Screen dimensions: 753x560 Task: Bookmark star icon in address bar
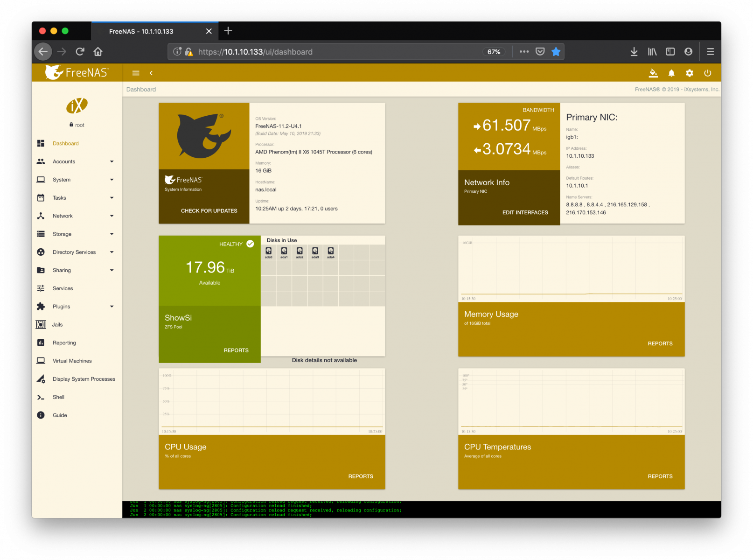[556, 52]
